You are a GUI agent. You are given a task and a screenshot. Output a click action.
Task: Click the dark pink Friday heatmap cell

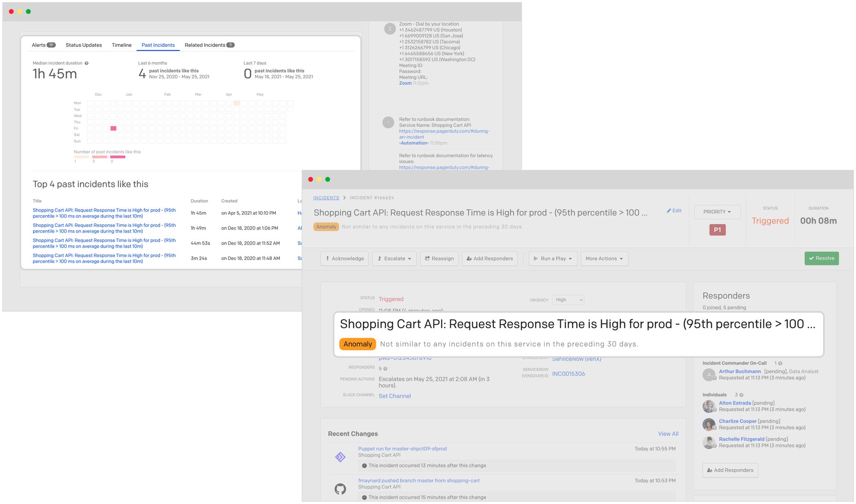(x=114, y=128)
